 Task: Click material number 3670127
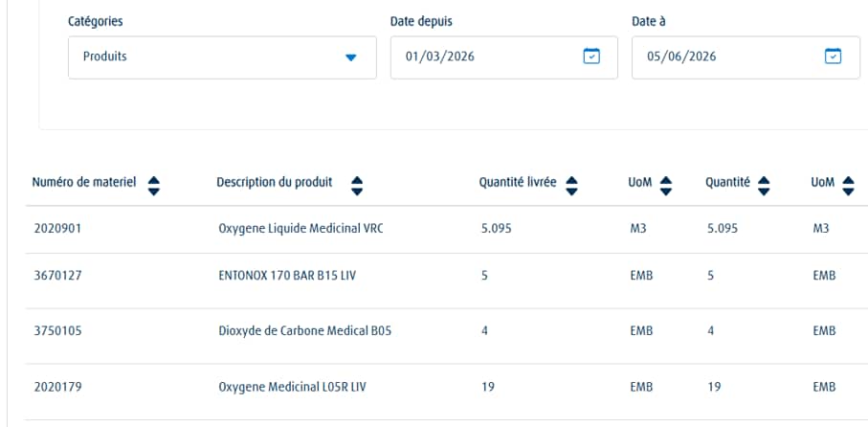pos(57,275)
